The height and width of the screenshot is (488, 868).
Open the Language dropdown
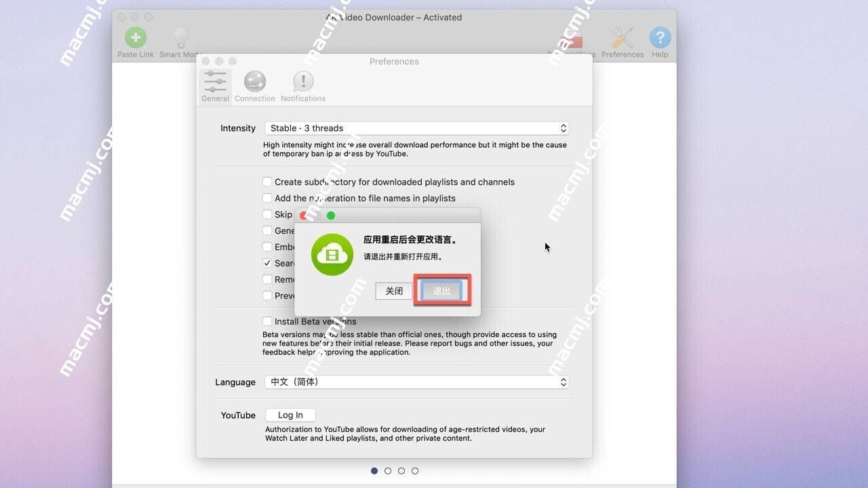click(x=416, y=382)
